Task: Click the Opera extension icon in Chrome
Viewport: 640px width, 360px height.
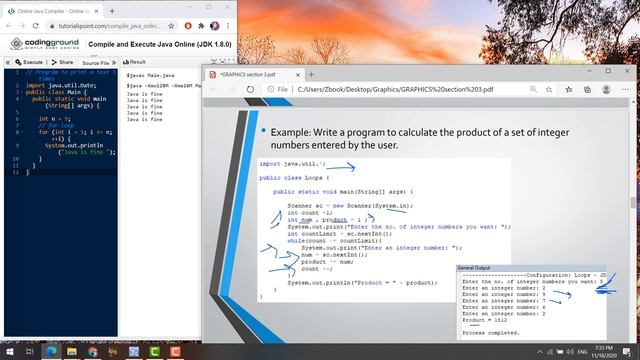Action: pos(188,26)
